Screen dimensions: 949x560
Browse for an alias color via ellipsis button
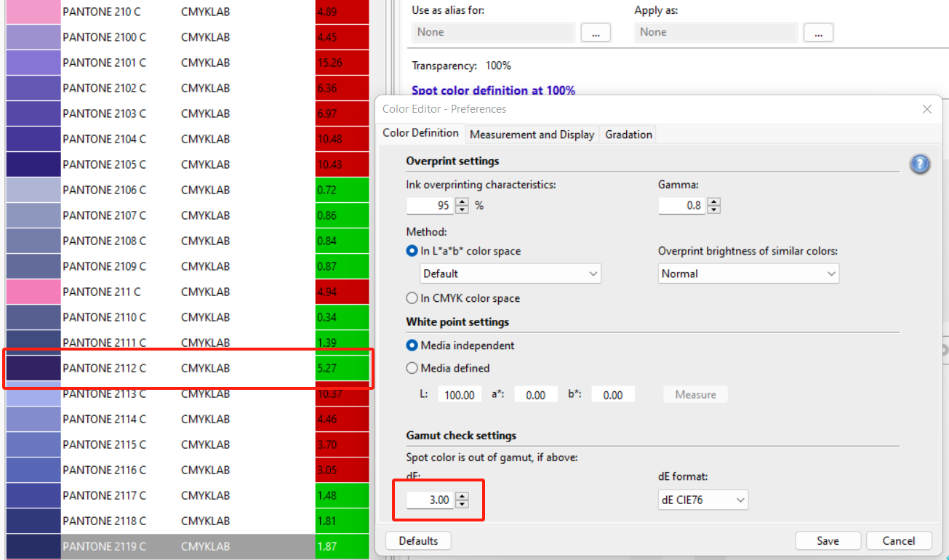click(x=596, y=32)
